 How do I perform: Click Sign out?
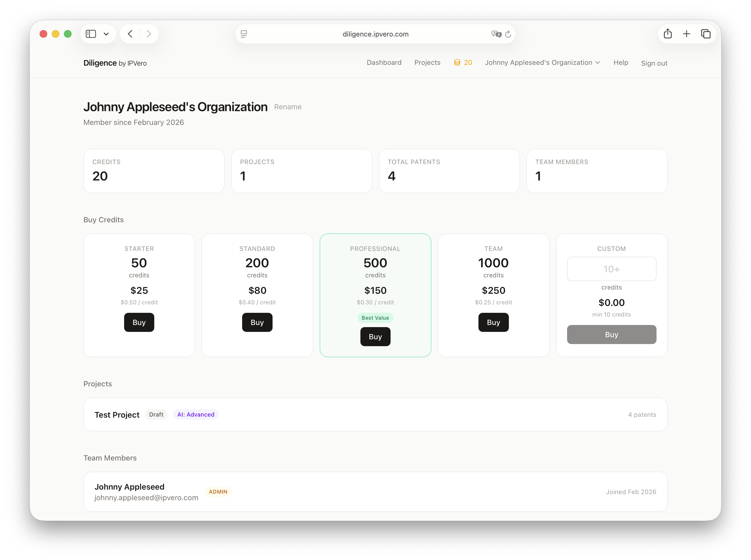pyautogui.click(x=654, y=63)
